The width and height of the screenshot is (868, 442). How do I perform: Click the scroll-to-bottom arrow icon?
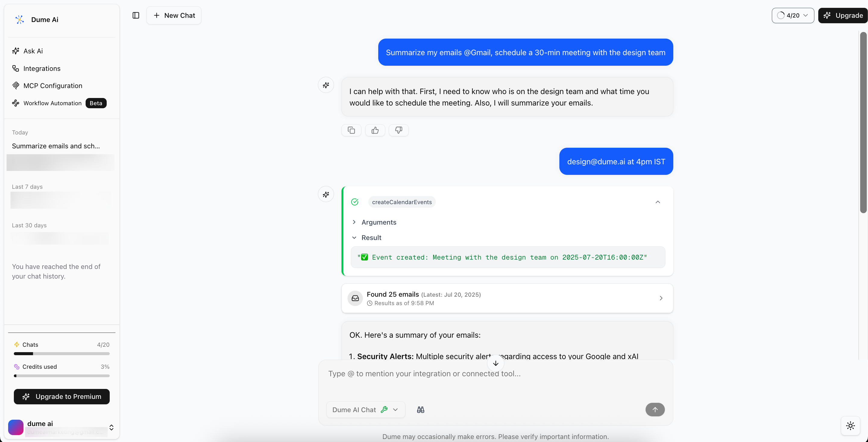coord(496,363)
